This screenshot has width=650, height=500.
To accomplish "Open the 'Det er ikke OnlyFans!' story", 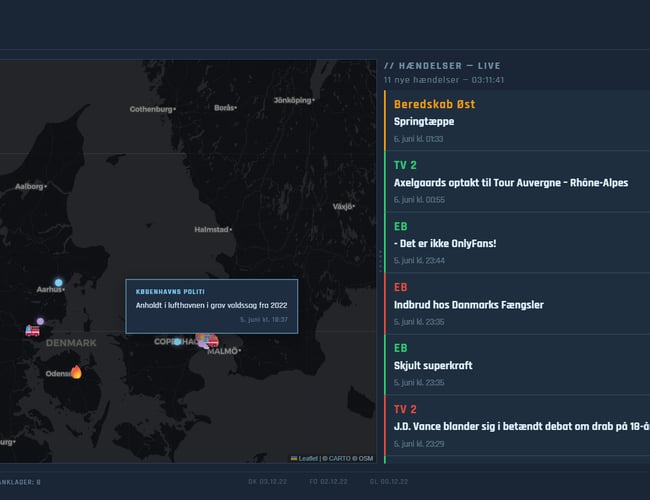I will [x=517, y=243].
